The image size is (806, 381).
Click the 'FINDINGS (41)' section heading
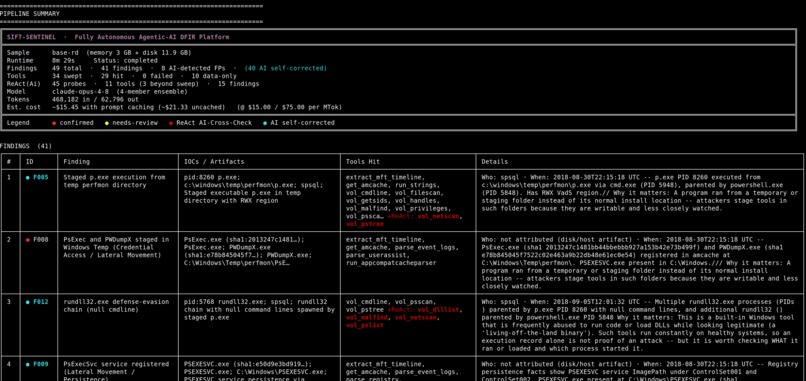pos(26,146)
